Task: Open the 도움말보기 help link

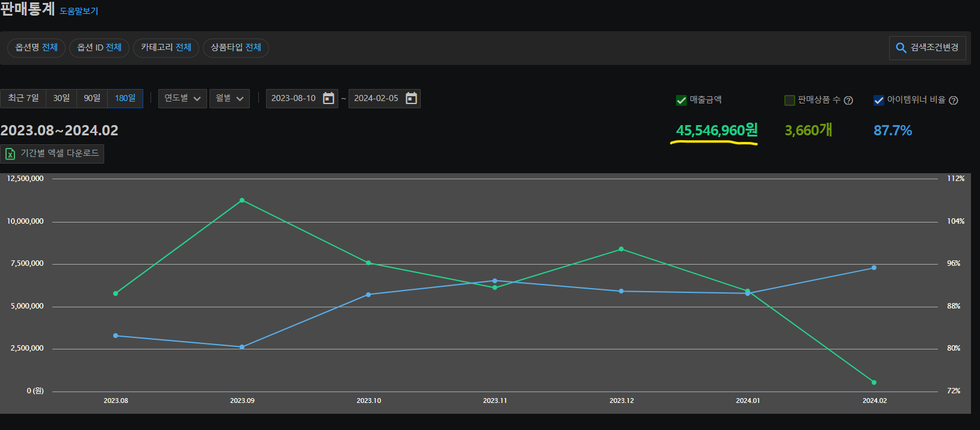Action: (79, 11)
